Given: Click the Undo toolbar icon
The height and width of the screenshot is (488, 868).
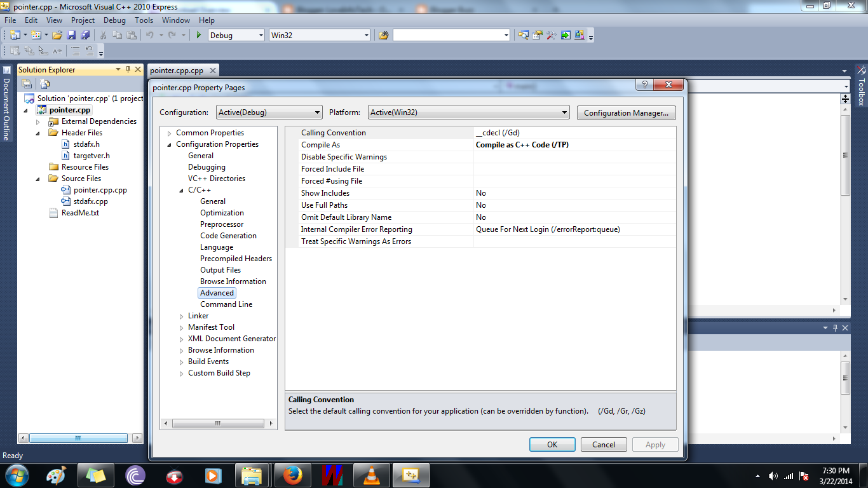Looking at the screenshot, I should tap(150, 36).
